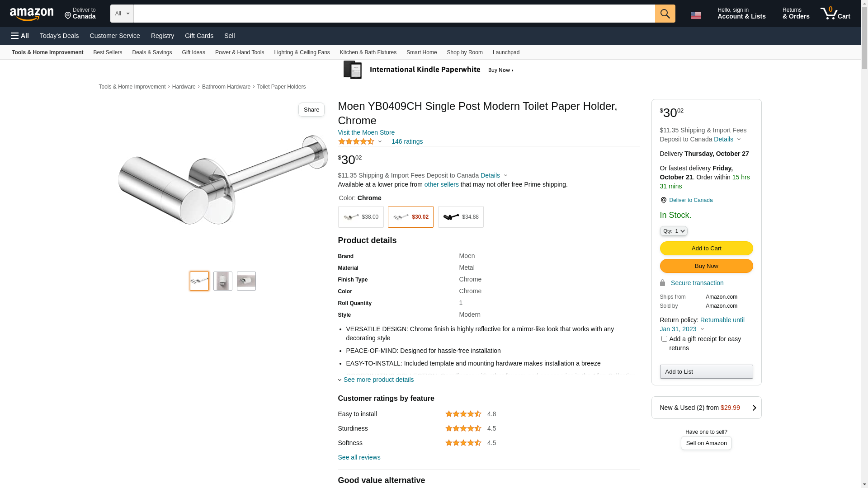Image resolution: width=868 pixels, height=488 pixels.
Task: Click the Add to Cart button
Action: click(706, 248)
